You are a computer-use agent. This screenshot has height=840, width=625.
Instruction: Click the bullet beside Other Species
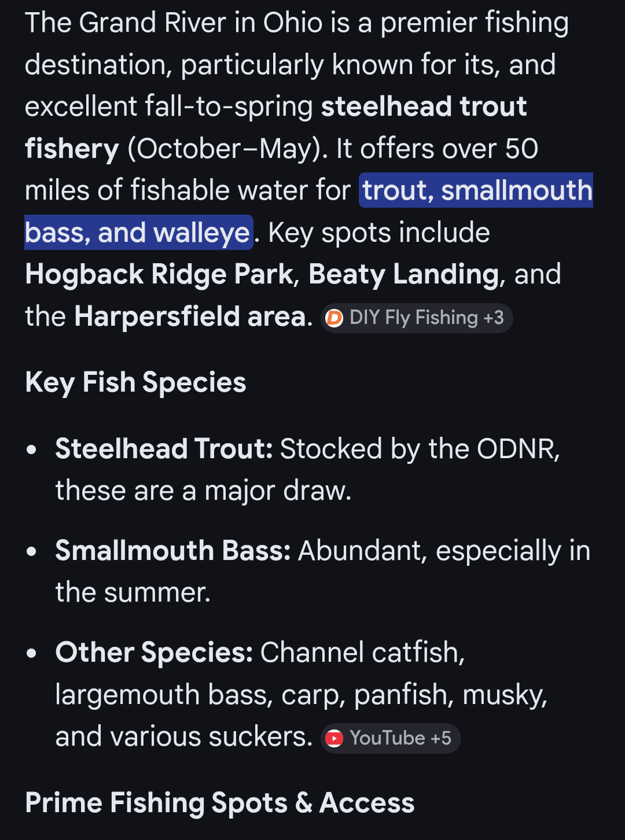point(32,653)
